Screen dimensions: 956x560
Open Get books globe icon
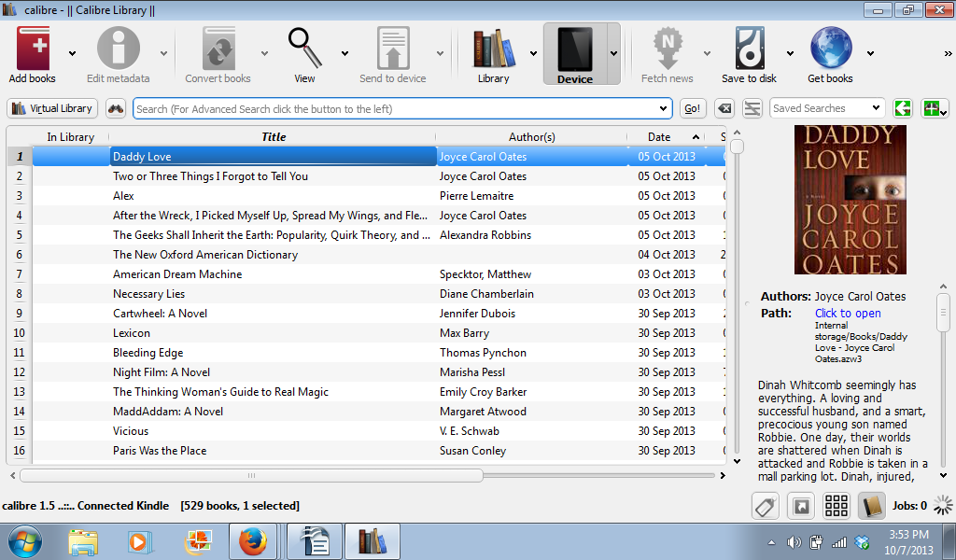(830, 49)
